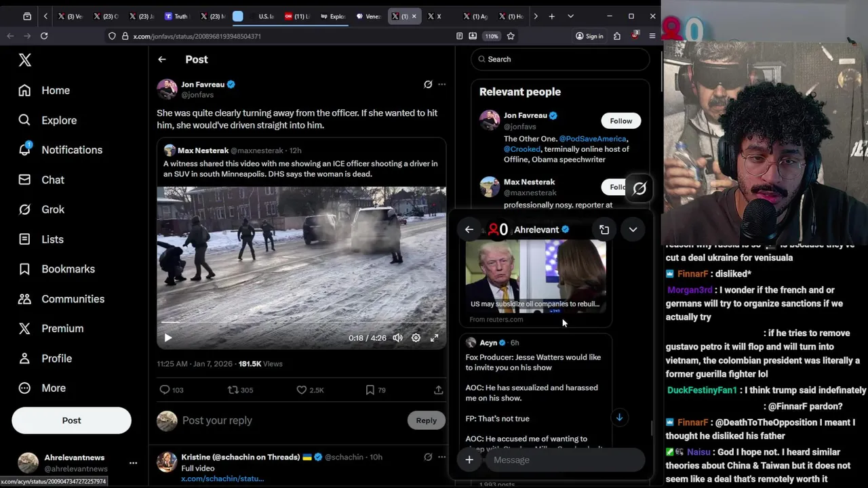Open more options on Kristine's reply

(x=441, y=457)
